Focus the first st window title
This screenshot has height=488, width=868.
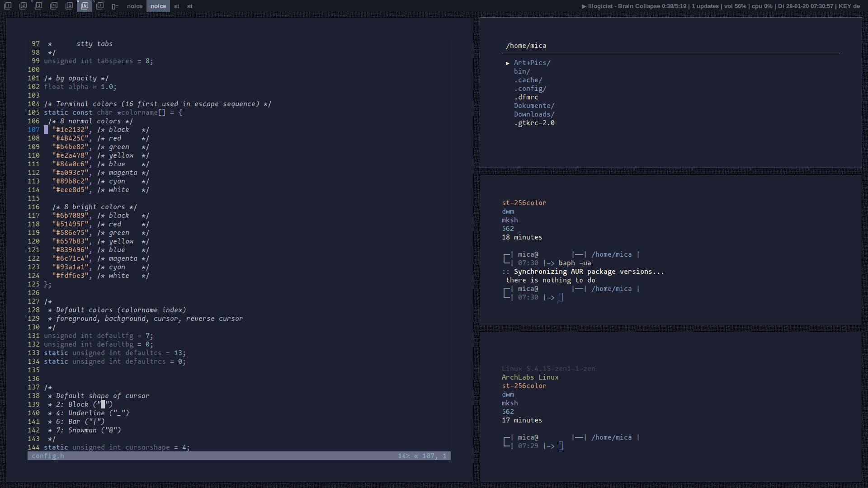[x=177, y=6]
